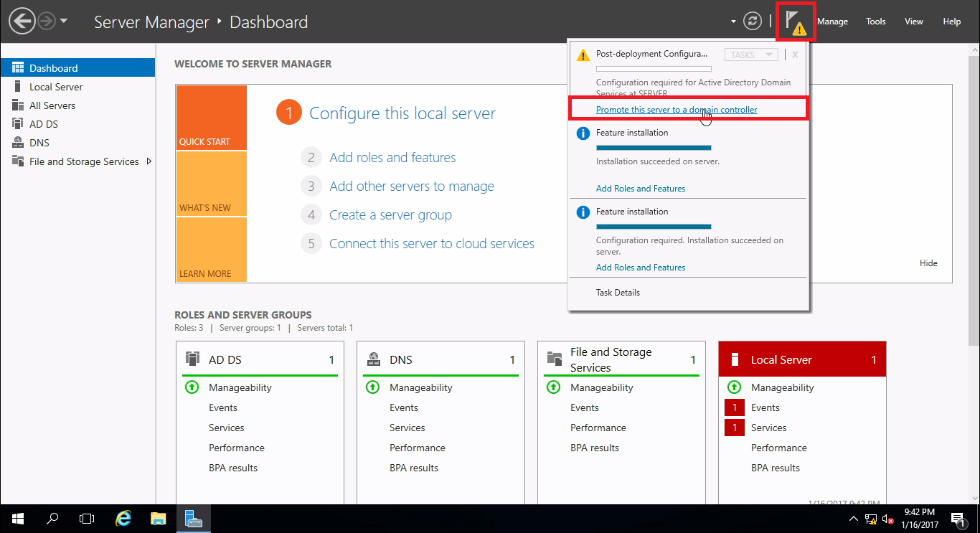Click the Server Manager taskbar icon
Screen dimensions: 980x533
[194, 519]
